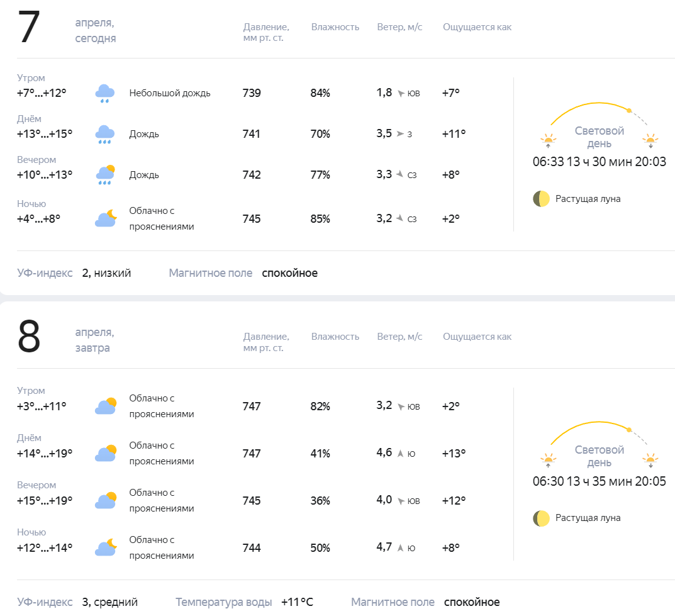This screenshot has height=616, width=675.
Task: Click the large date number 8
Action: [x=29, y=336]
